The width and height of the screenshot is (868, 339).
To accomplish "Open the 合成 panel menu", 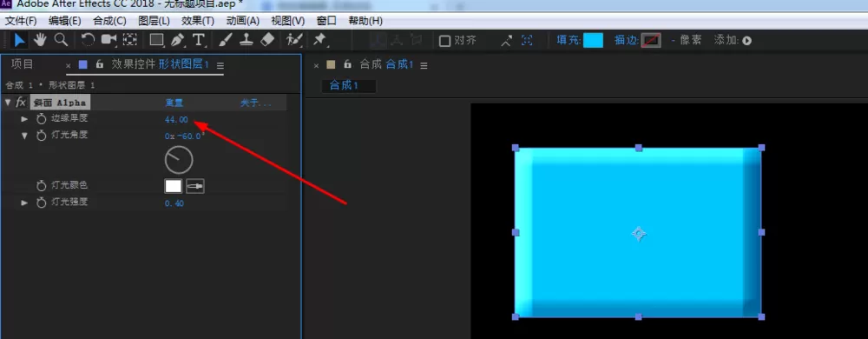I will point(424,65).
